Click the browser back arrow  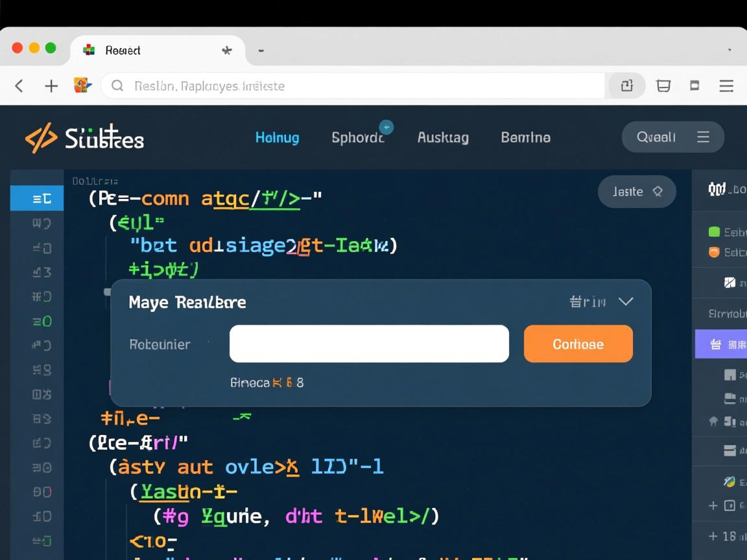pos(19,86)
